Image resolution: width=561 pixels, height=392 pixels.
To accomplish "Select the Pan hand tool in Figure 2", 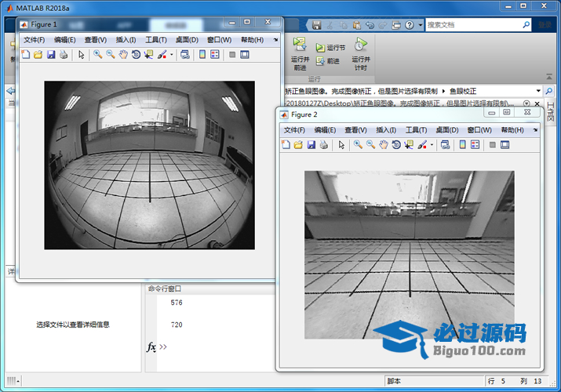I will [383, 145].
